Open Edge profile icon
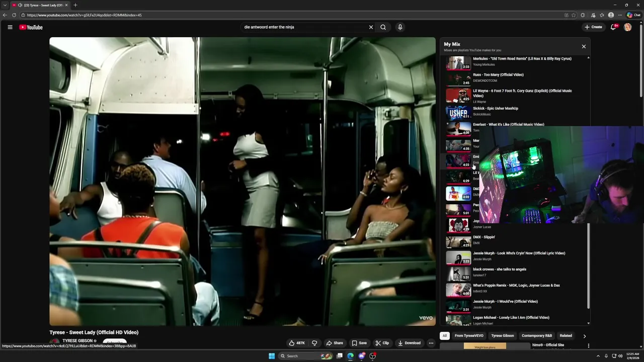This screenshot has width=644, height=362. coord(611,15)
